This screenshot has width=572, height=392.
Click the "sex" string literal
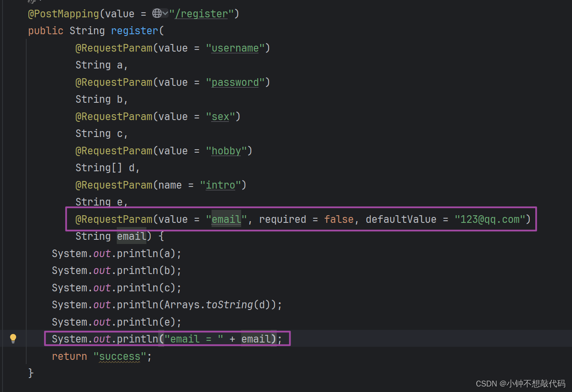[220, 117]
